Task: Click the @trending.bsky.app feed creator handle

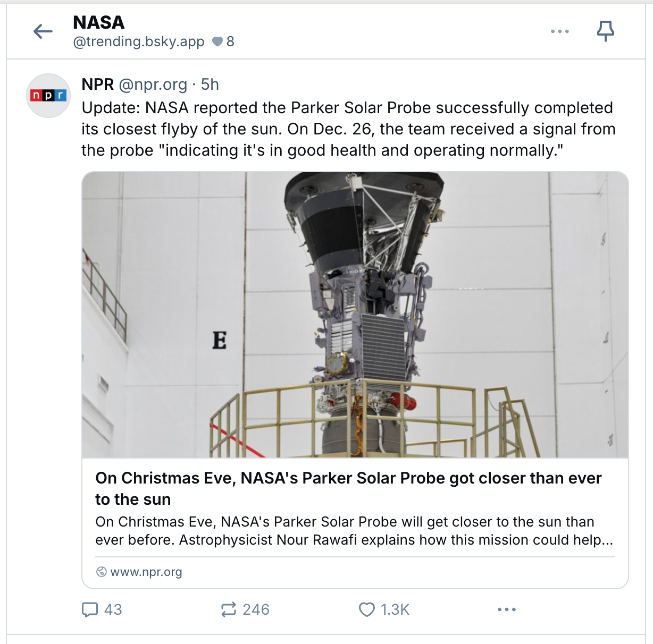Action: [x=139, y=41]
